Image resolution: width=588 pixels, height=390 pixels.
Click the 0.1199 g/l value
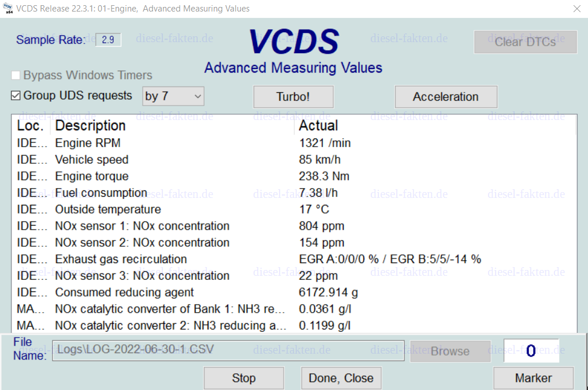point(325,325)
